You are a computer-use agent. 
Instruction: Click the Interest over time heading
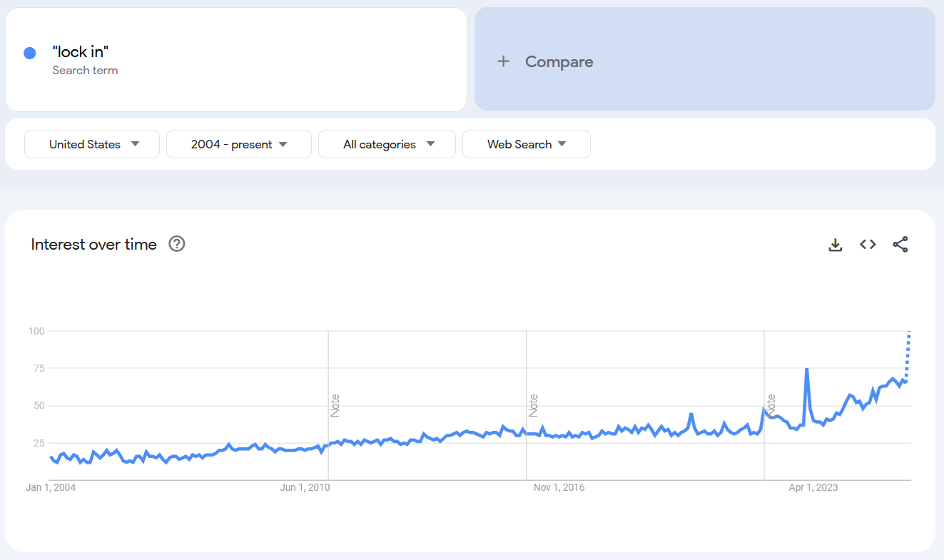(93, 244)
